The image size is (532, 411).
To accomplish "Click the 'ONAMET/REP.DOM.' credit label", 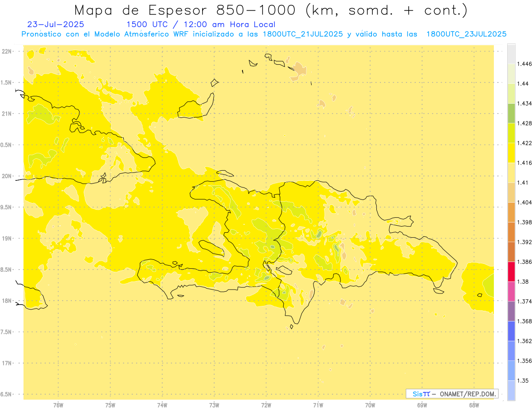I will pos(467,394).
